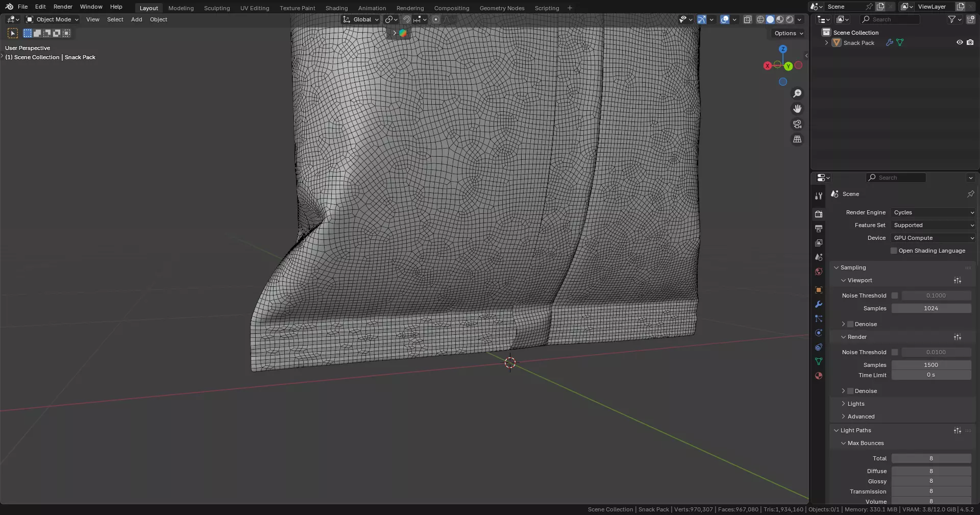Pin the Scene properties context
This screenshot has width=980, height=515.
pos(970,194)
